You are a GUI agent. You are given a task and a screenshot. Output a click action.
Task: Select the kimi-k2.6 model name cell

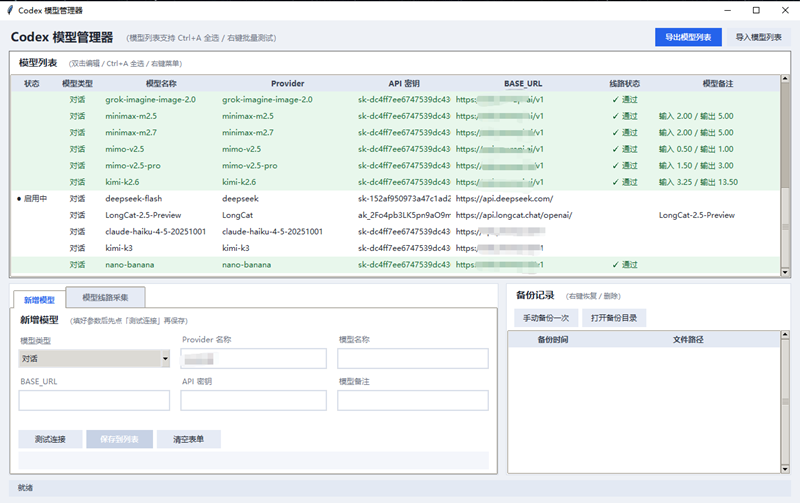pos(122,182)
